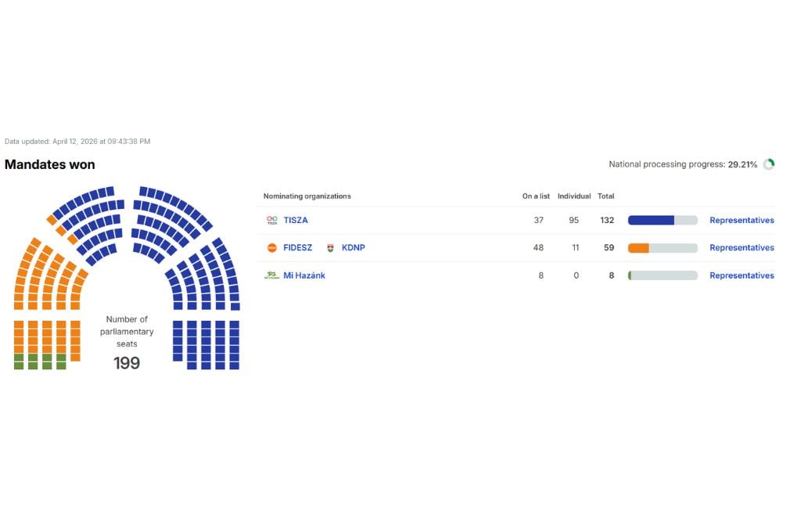View Representatives for TISZA
808x532 pixels.
(742, 221)
